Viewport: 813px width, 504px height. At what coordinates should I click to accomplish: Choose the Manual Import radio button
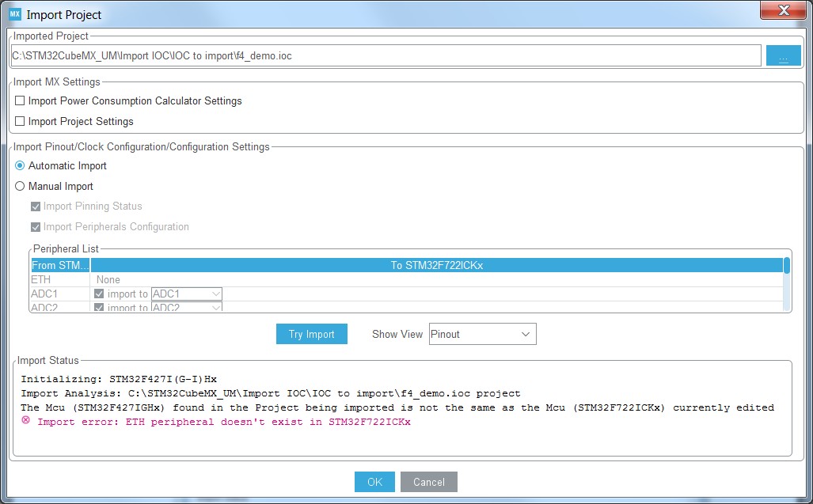pyautogui.click(x=20, y=186)
